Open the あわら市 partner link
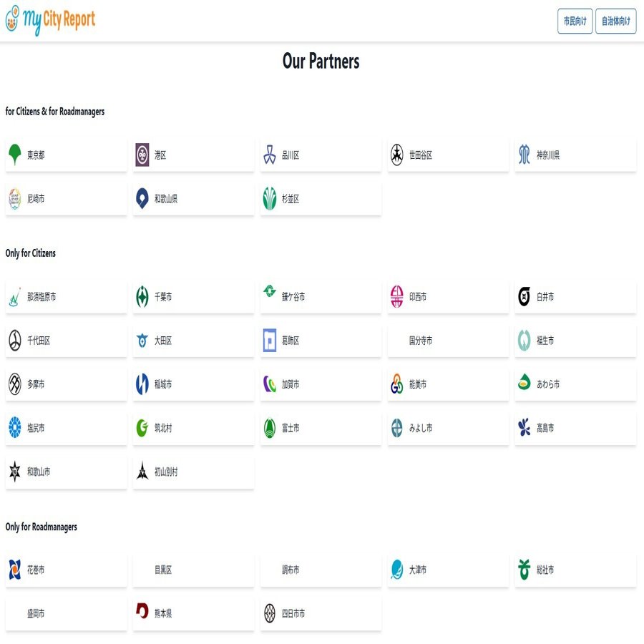The width and height of the screenshot is (644, 644). [x=575, y=384]
